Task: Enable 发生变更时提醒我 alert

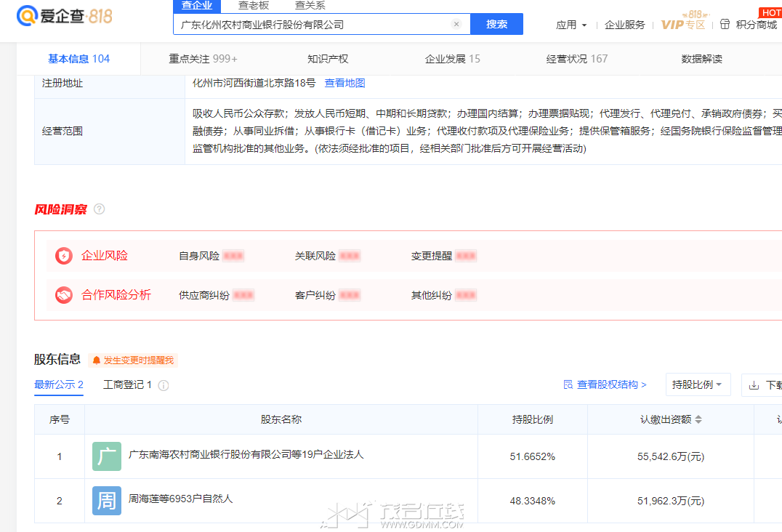Action: tap(132, 360)
